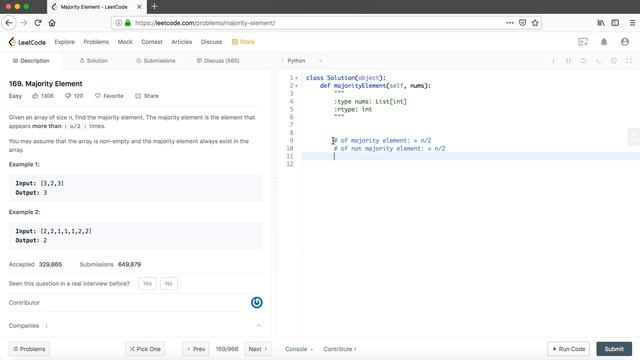Click the editor terminal shortcut icon
This screenshot has width=640, height=360.
(x=598, y=61)
